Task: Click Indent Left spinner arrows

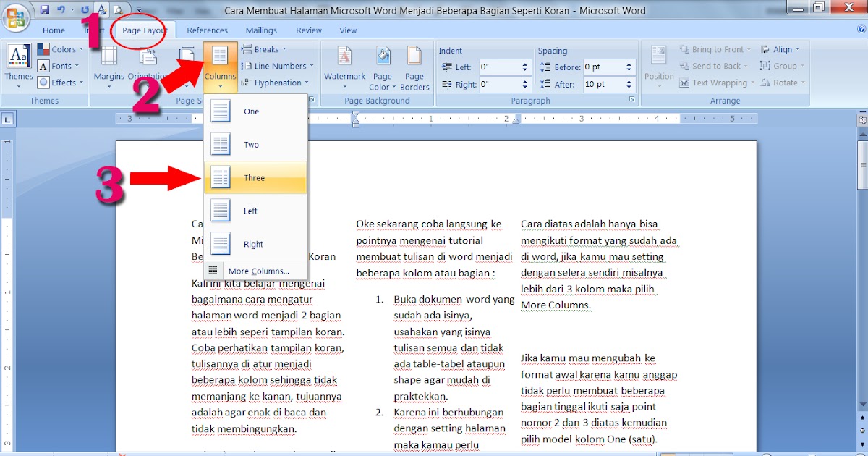Action: point(525,67)
